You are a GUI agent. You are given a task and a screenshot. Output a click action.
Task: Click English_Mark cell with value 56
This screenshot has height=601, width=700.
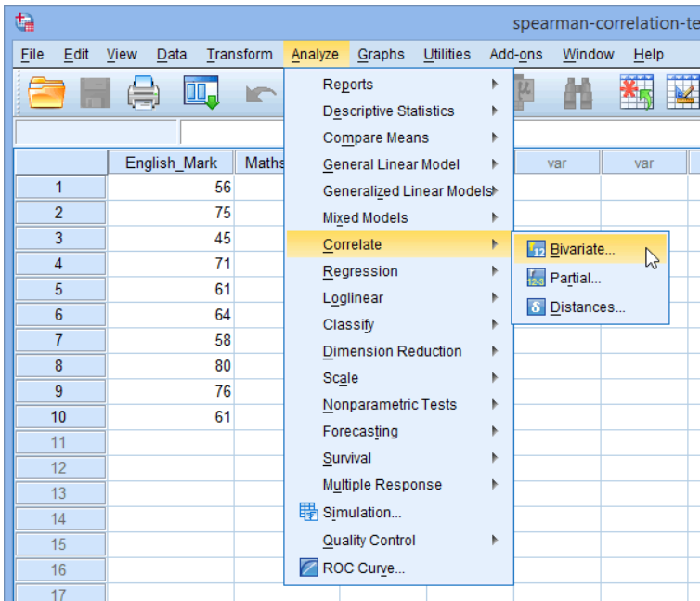[x=171, y=187]
